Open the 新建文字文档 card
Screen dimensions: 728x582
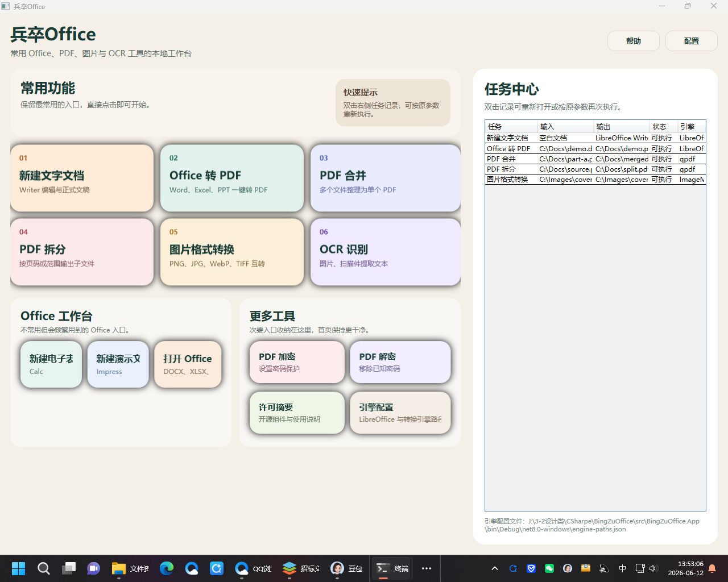[x=82, y=178]
